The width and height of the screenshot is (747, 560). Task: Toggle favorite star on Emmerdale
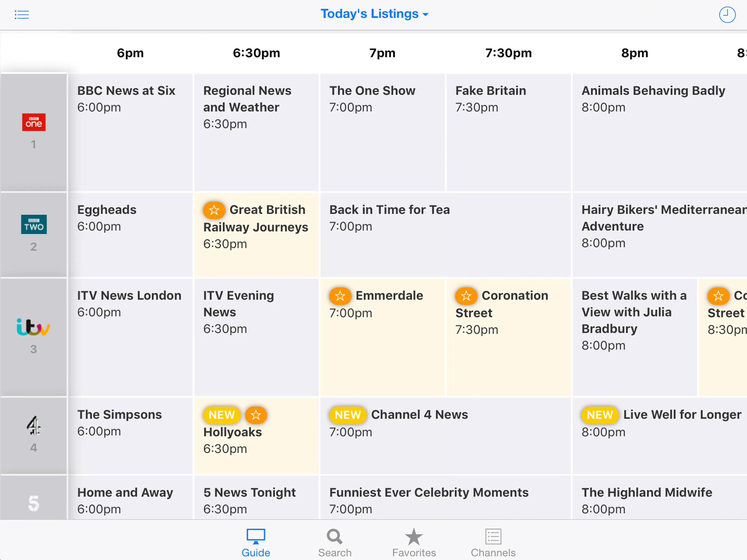point(340,296)
